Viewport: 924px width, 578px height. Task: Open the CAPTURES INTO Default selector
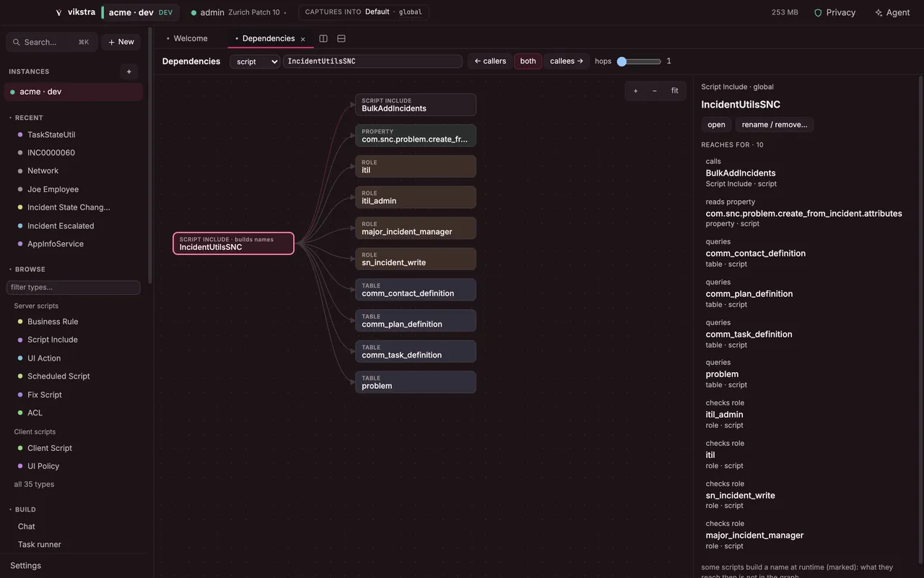click(x=364, y=12)
